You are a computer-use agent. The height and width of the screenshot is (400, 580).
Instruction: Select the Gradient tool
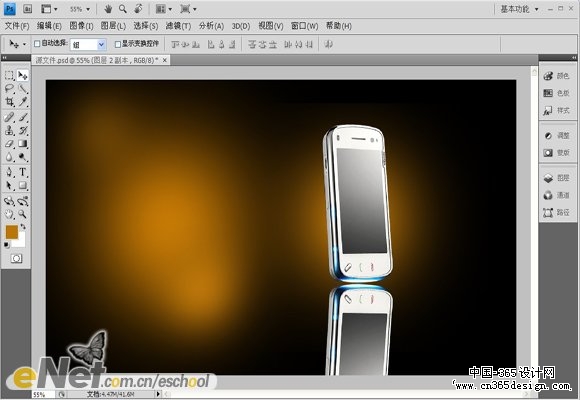[x=23, y=144]
